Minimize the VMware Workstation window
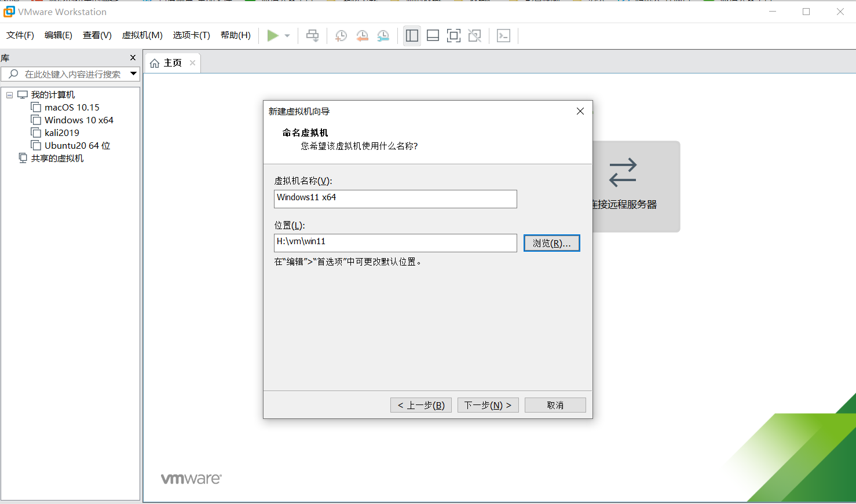856x504 pixels. point(772,12)
